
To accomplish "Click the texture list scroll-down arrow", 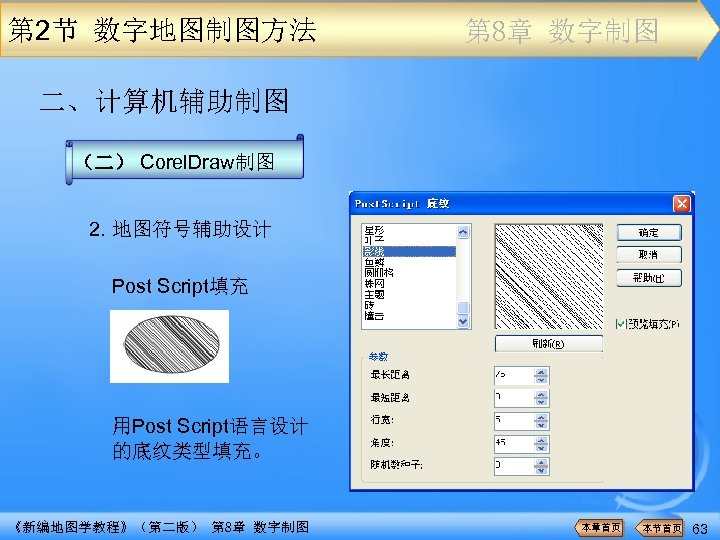I will [x=463, y=321].
